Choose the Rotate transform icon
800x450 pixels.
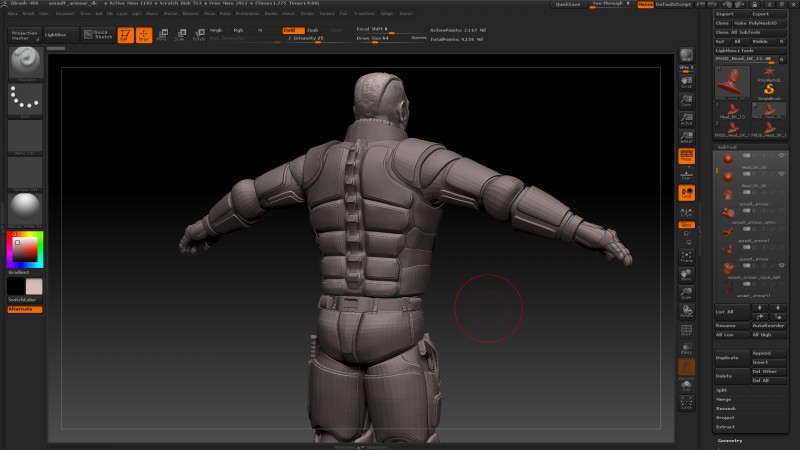tap(198, 35)
